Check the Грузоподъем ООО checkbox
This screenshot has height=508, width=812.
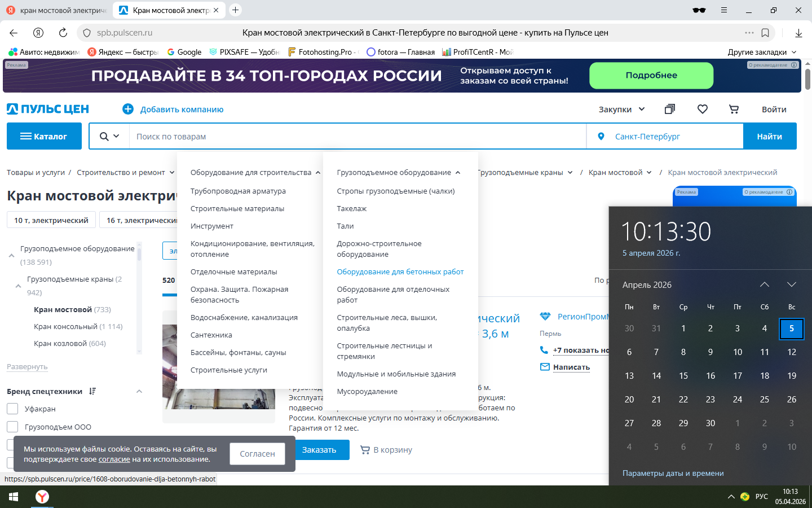[x=12, y=427]
